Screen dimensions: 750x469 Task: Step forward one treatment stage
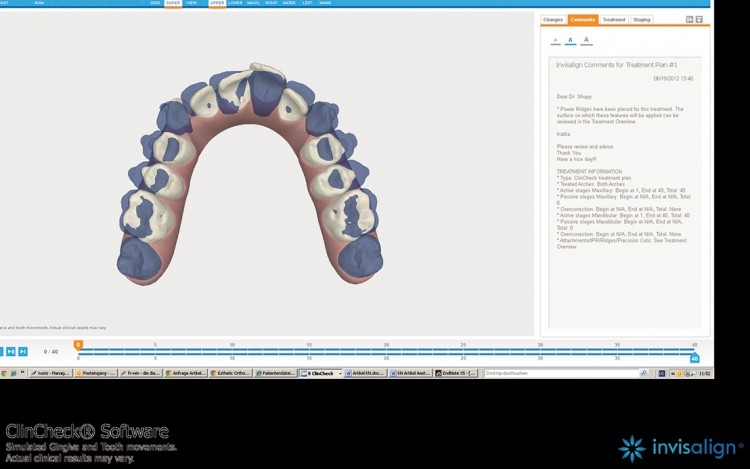click(11, 351)
